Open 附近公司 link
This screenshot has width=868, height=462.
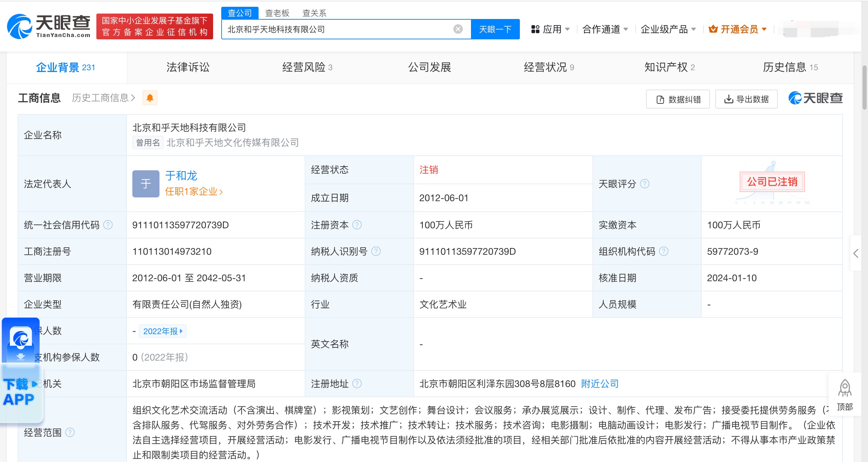coord(600,384)
